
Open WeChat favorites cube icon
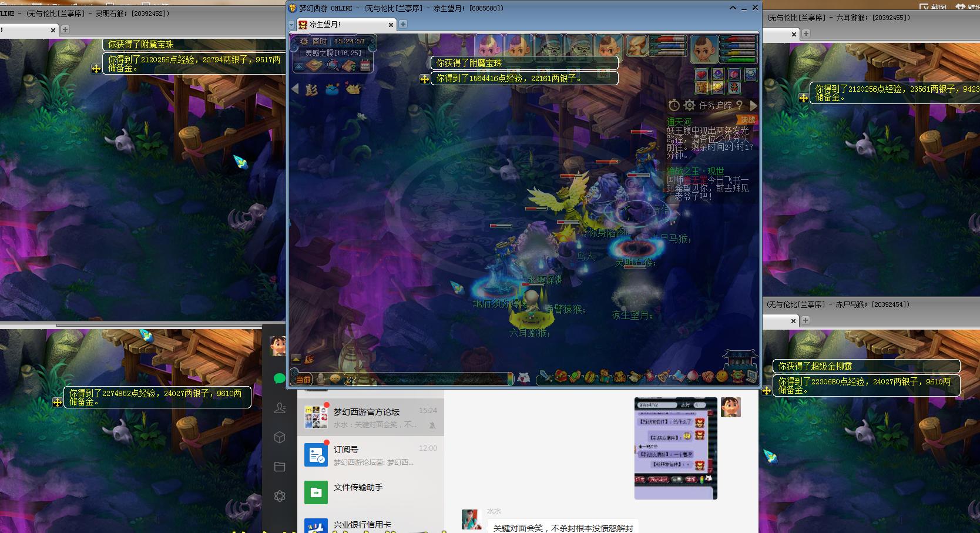[x=280, y=437]
